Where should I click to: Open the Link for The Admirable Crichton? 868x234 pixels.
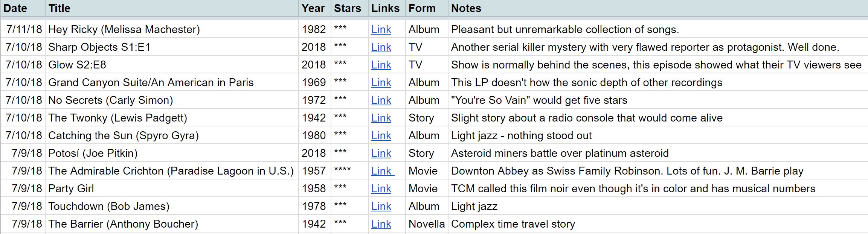click(x=381, y=171)
